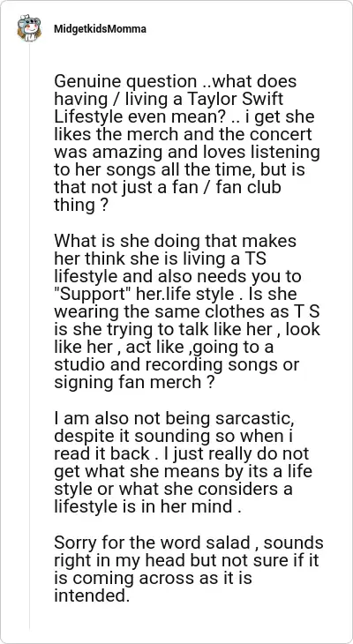This screenshot has height=644, width=353.
Task: Click the line 'I am also not being sarcastic'
Action: point(175,418)
